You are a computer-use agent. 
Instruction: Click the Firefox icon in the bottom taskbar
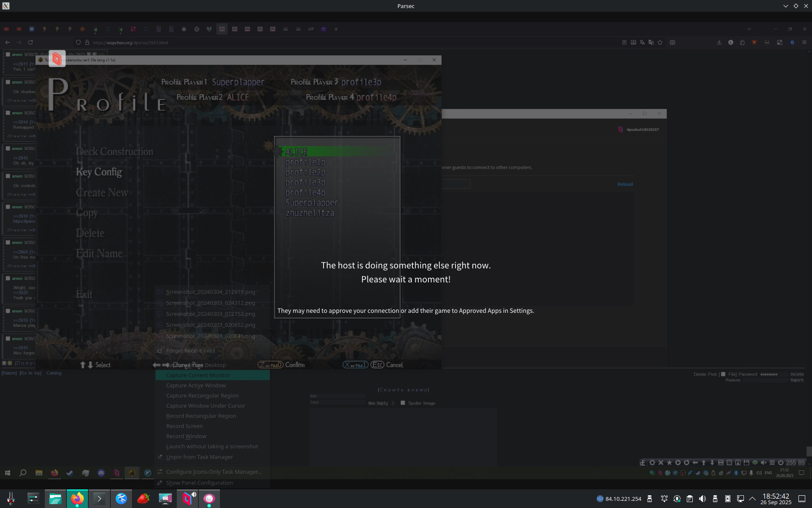coord(77,499)
